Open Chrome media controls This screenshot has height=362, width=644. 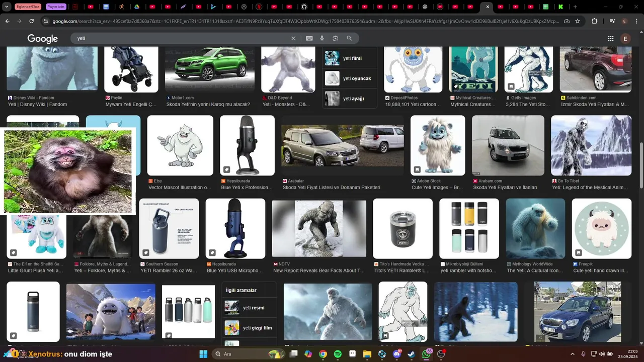[x=612, y=21]
